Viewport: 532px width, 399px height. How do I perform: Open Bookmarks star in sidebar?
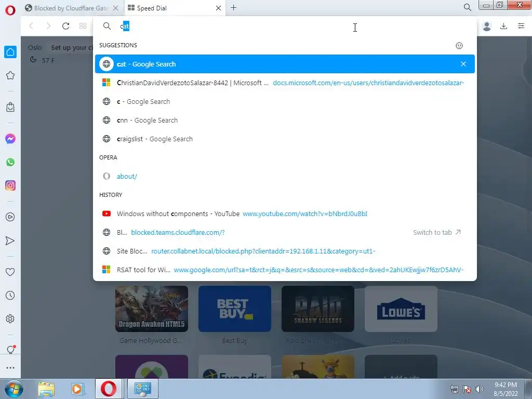pos(10,75)
